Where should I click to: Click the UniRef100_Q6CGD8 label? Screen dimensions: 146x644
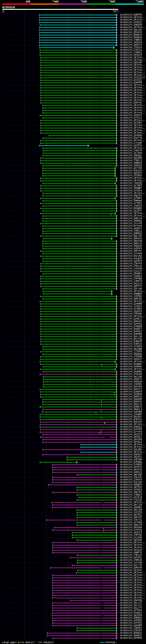(131, 474)
